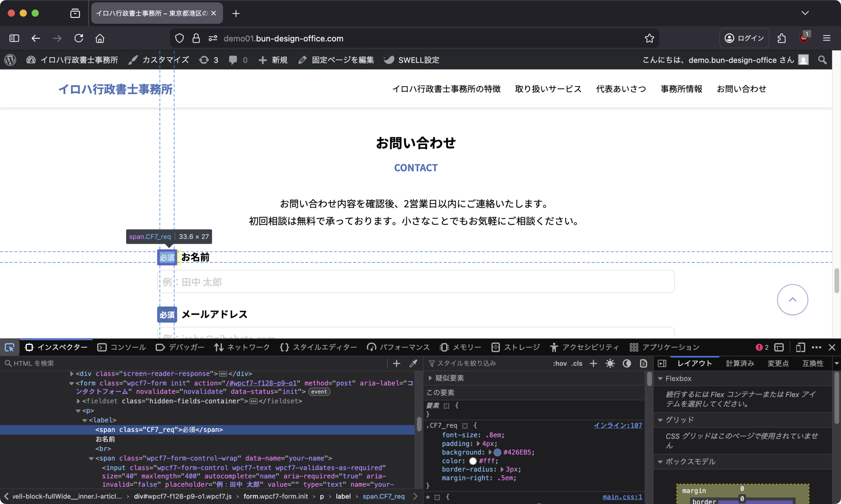
Task: Click the WordPress admin search magnifier icon
Action: click(822, 60)
